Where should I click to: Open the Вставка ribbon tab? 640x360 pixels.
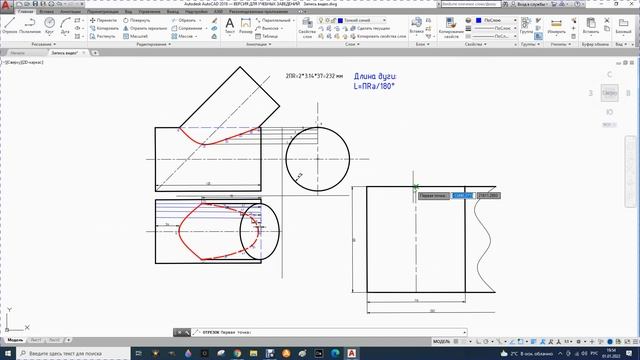click(47, 11)
